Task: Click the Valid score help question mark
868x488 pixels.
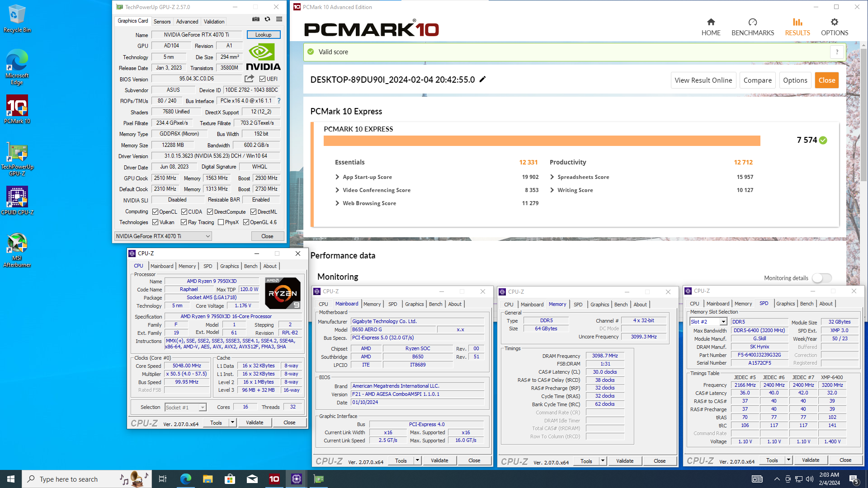Action: point(837,52)
